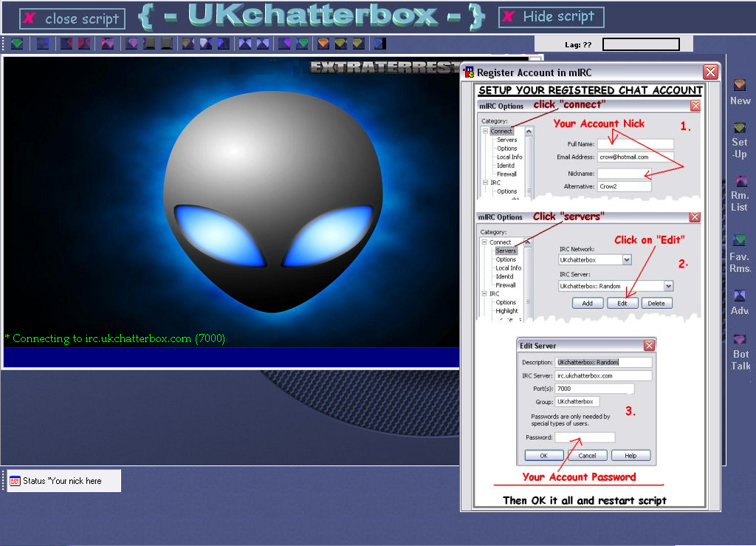Click scrollbar up arrow beside the highlighted Connect item
Image resolution: width=756 pixels, height=546 pixels.
529,132
